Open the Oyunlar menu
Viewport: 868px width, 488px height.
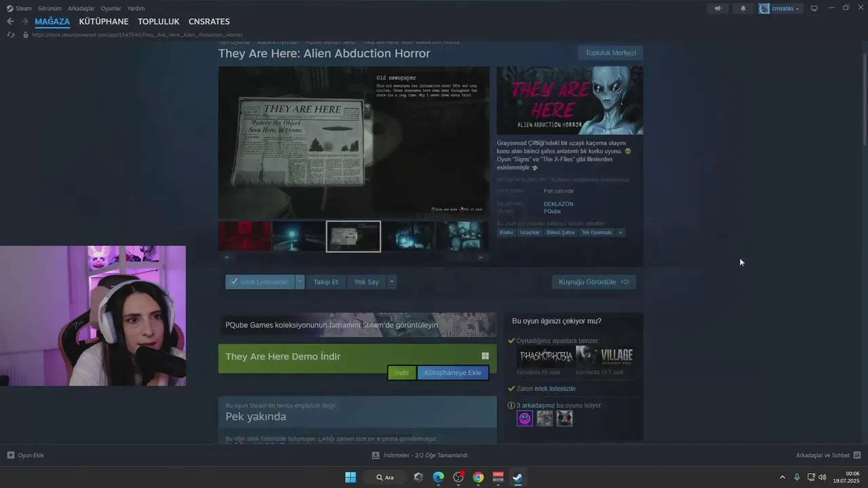click(x=111, y=8)
